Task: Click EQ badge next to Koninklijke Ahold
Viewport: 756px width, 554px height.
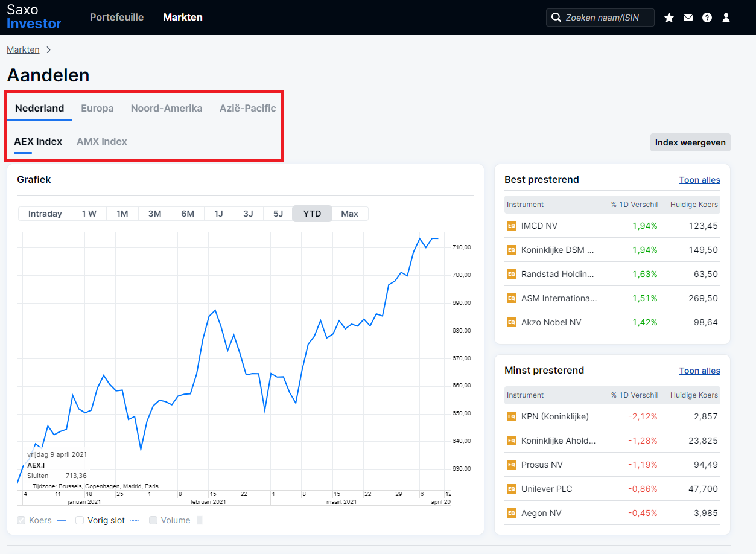Action: point(511,441)
